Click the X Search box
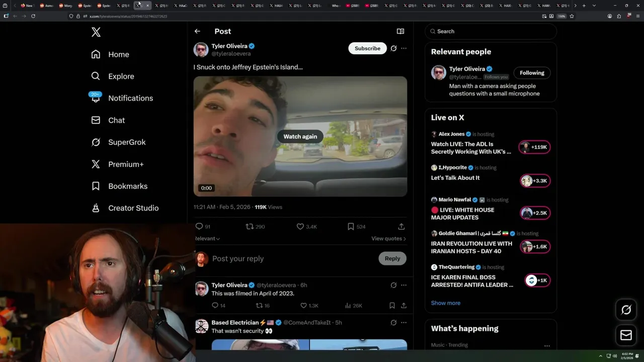Screen dimensions: 644x362 pos(491,31)
